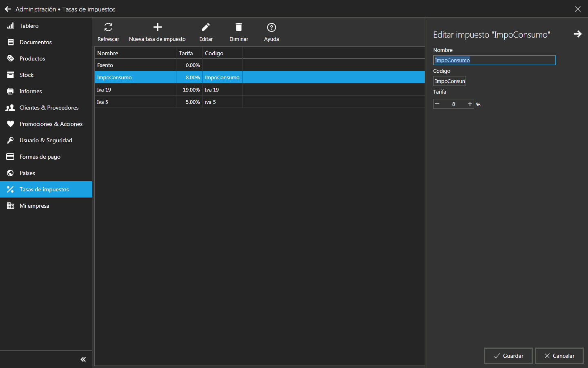Collapse the edit panel with right arrow
Viewport: 588px width, 368px height.
click(577, 34)
